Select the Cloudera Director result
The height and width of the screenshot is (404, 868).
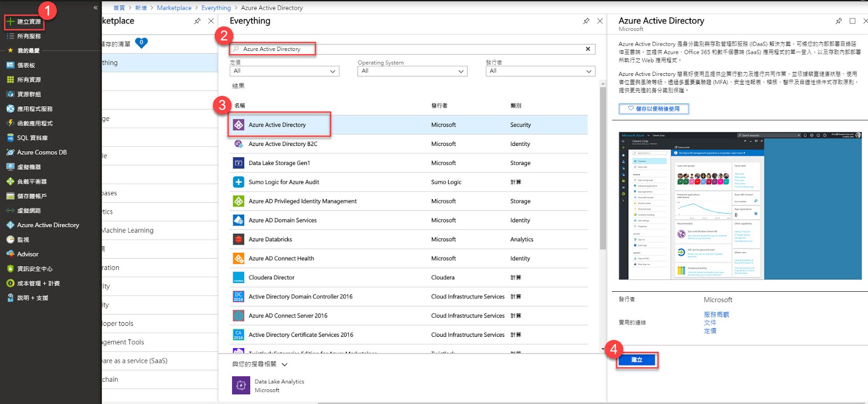click(x=409, y=278)
